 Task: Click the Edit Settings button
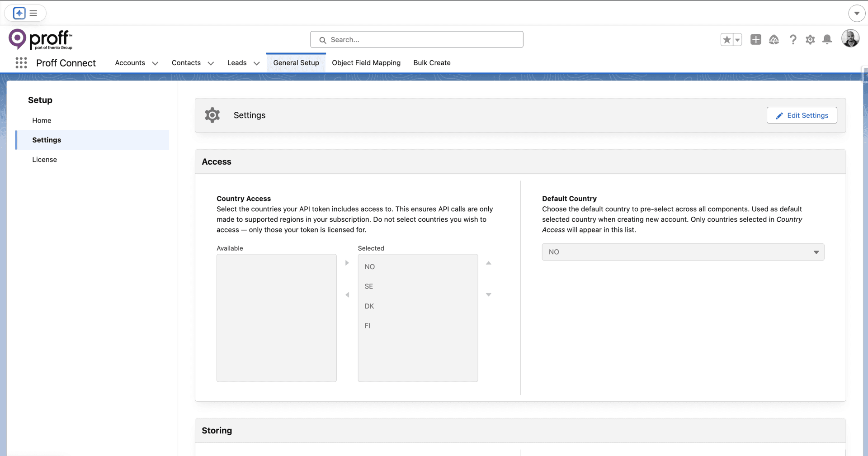click(x=802, y=115)
